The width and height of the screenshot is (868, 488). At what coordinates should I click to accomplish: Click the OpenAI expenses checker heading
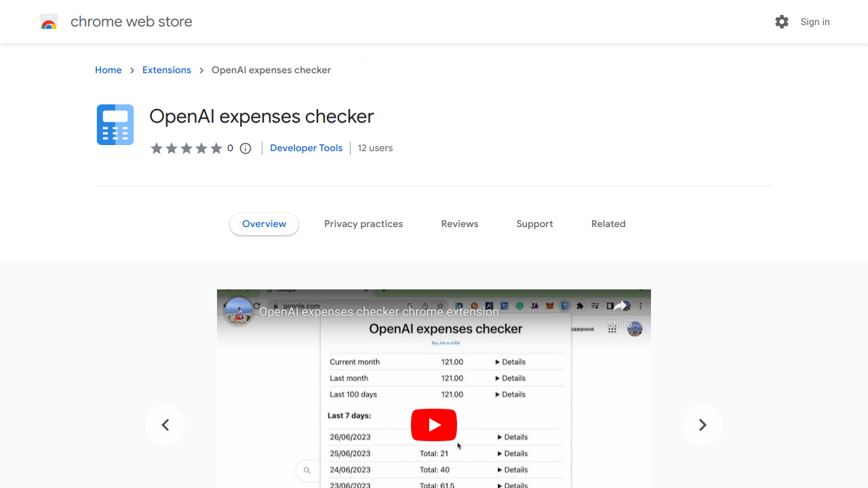(x=262, y=117)
